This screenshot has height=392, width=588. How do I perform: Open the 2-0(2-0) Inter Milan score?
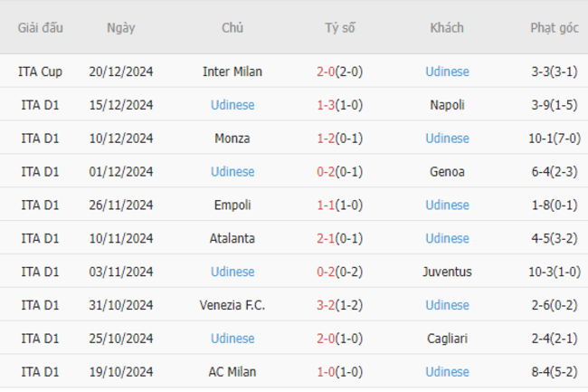(x=340, y=72)
